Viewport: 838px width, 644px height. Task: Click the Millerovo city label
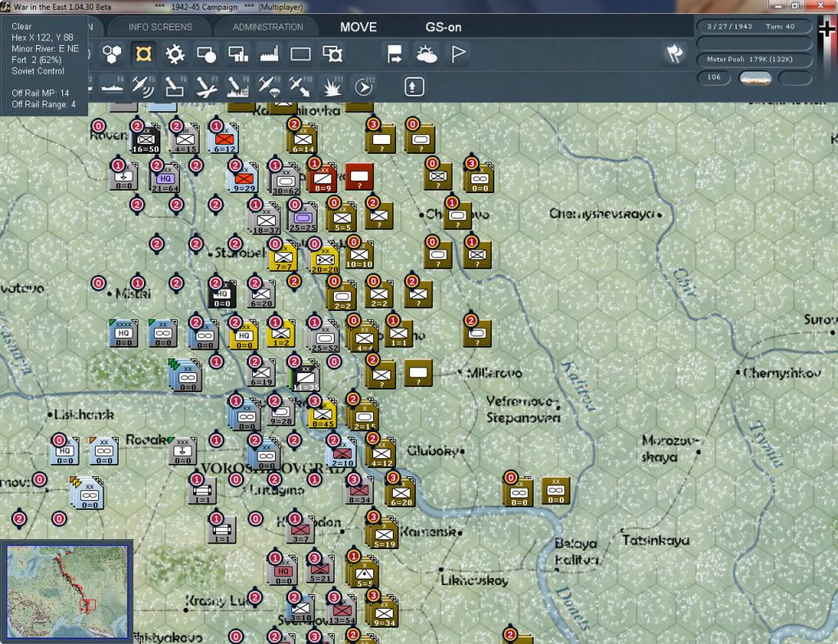tap(493, 372)
